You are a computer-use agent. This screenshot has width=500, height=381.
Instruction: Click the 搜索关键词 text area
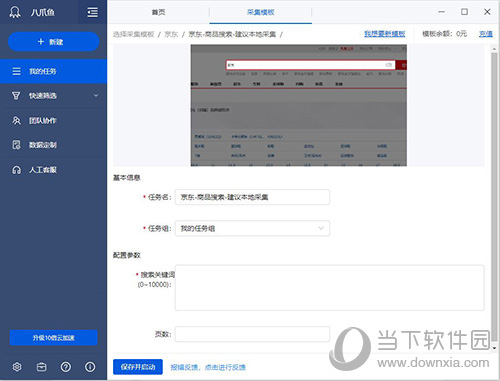(330, 288)
